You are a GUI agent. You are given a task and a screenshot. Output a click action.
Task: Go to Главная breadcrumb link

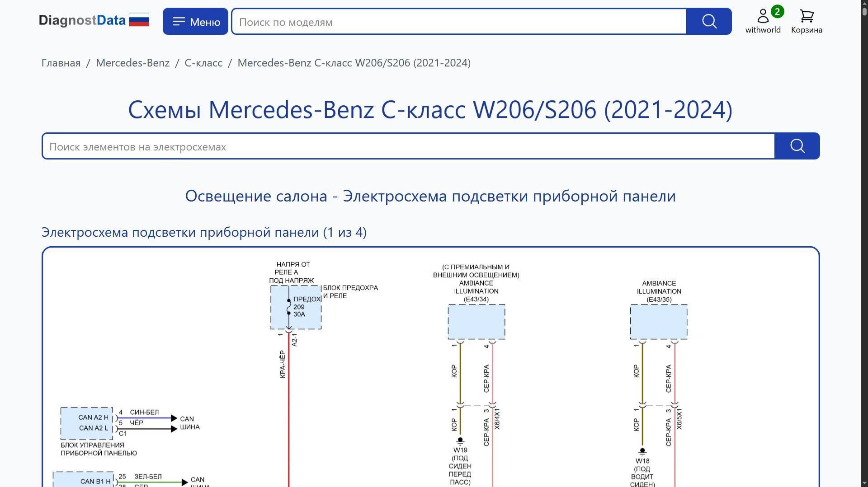pyautogui.click(x=61, y=63)
